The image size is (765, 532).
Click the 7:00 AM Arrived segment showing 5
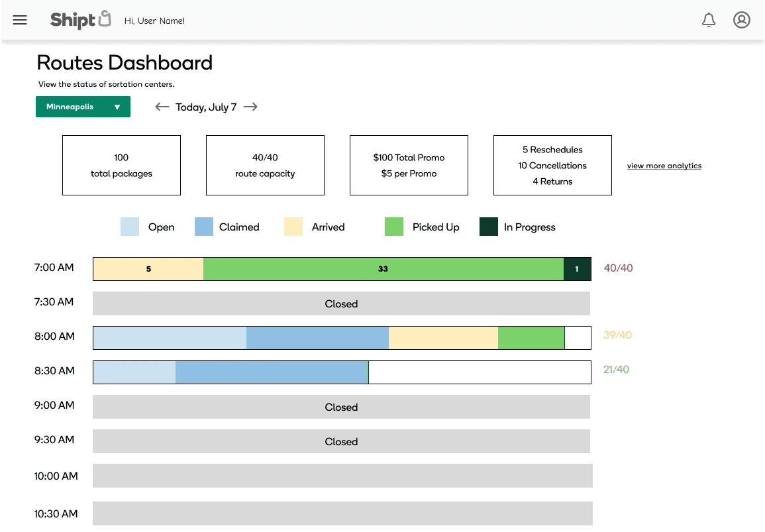point(148,269)
